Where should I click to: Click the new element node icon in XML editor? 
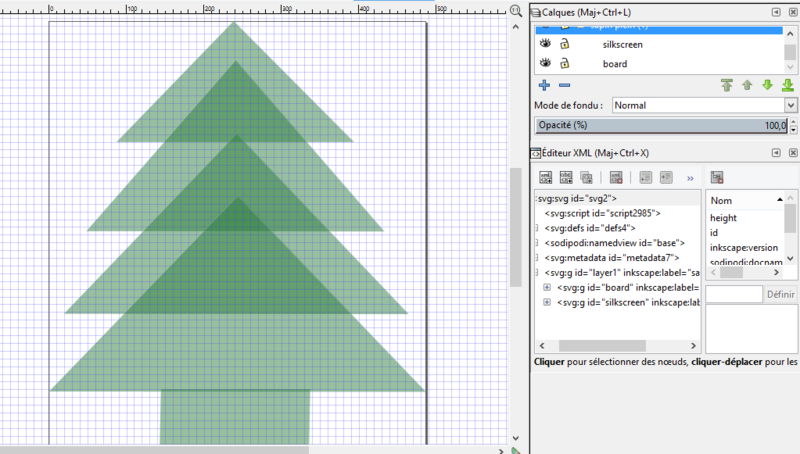coord(546,177)
